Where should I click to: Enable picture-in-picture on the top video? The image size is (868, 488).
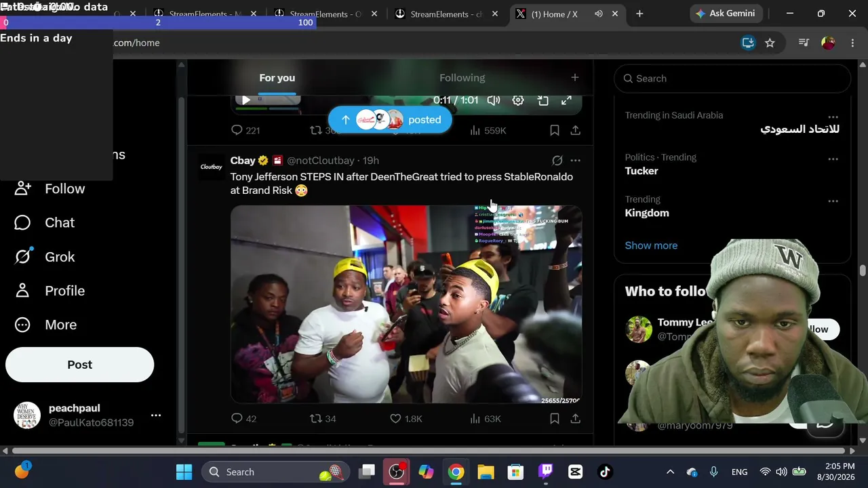point(542,100)
